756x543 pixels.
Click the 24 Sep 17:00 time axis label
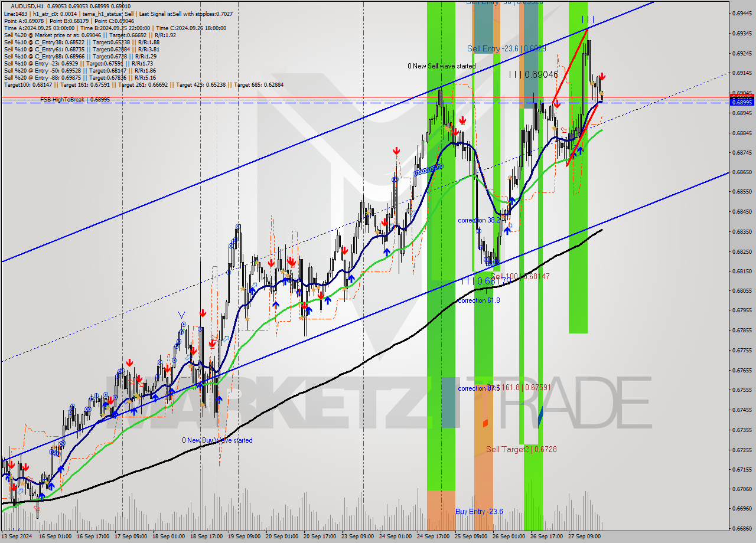[x=434, y=537]
